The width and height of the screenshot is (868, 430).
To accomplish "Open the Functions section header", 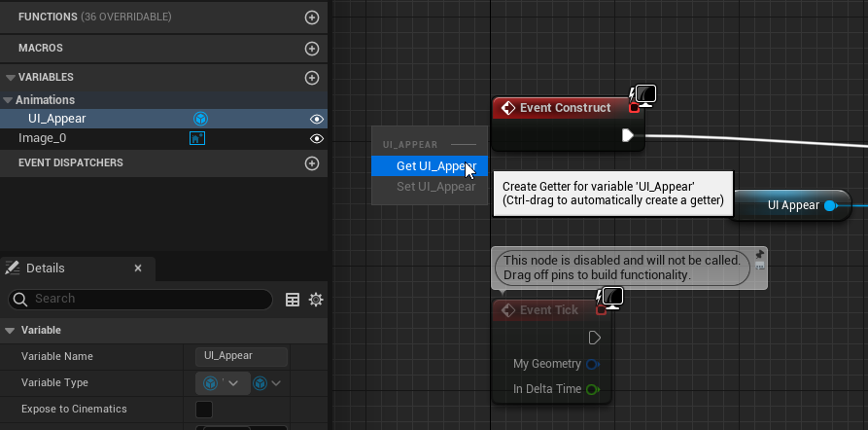I will coord(164,18).
